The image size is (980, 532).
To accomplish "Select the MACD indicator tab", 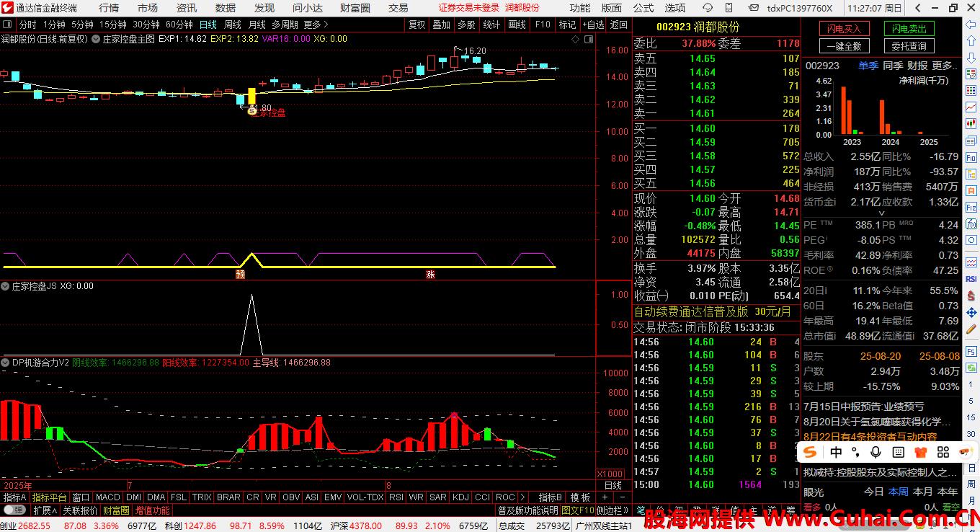I will [x=107, y=497].
